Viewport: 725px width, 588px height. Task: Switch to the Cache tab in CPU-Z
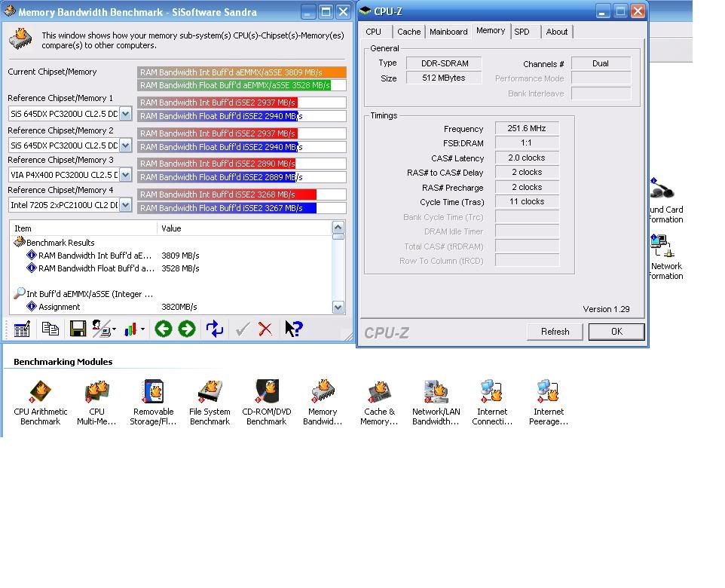pos(408,32)
